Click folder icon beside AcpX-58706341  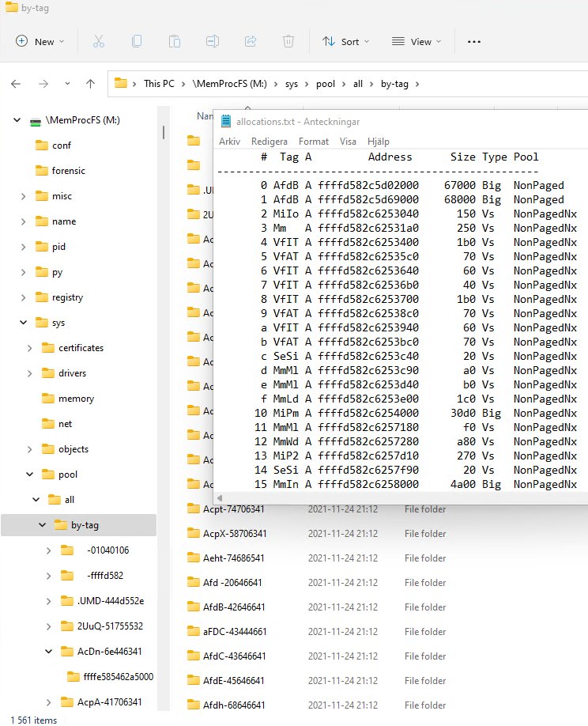[194, 533]
